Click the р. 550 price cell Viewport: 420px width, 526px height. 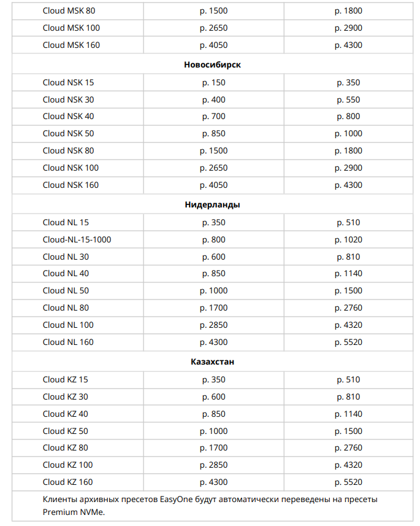click(348, 99)
